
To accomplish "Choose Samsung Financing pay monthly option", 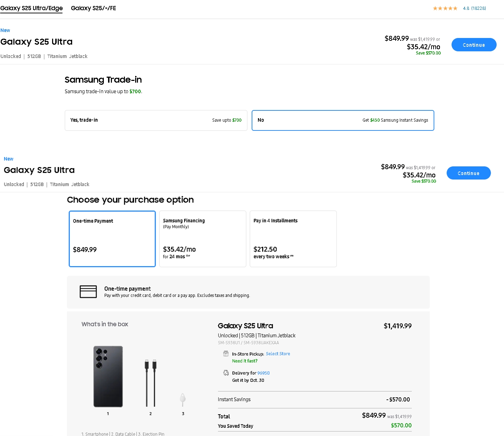I will tap(202, 239).
